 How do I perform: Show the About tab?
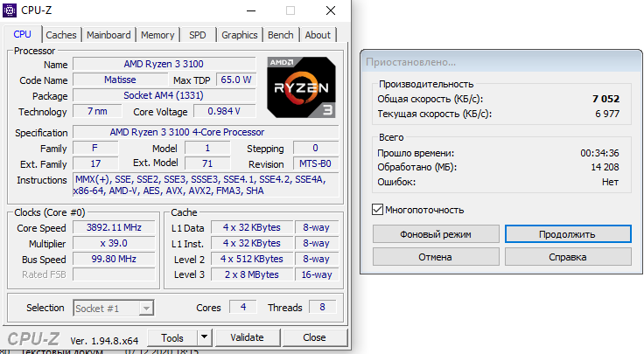tap(318, 35)
